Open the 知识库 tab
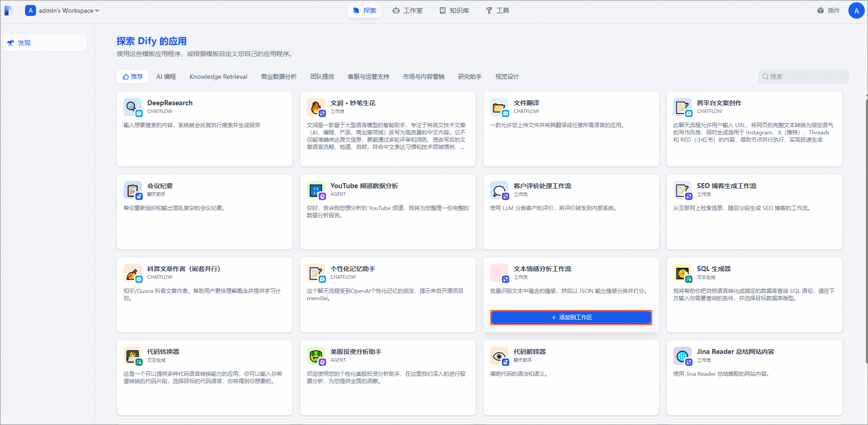The image size is (868, 425). point(454,10)
